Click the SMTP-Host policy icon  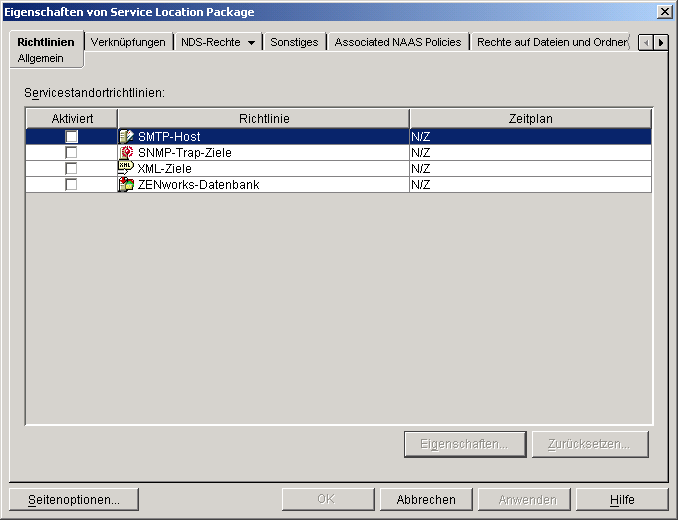(126, 137)
